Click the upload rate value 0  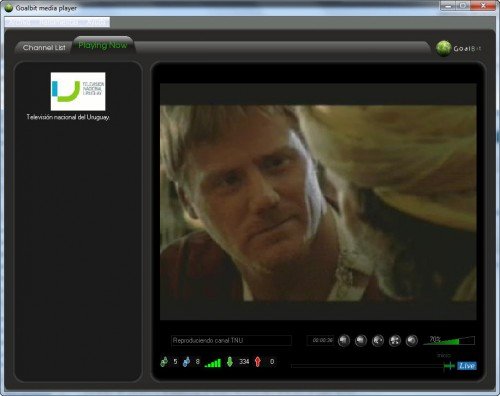pyautogui.click(x=272, y=362)
